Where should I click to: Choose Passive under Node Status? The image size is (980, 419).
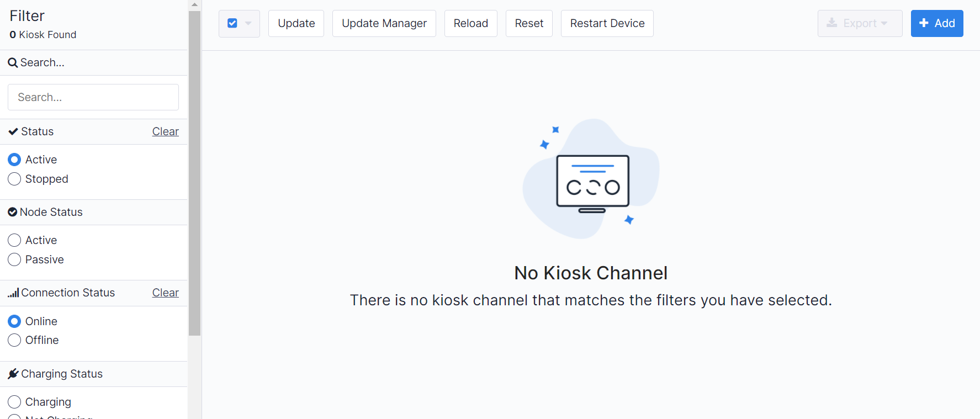[x=15, y=259]
